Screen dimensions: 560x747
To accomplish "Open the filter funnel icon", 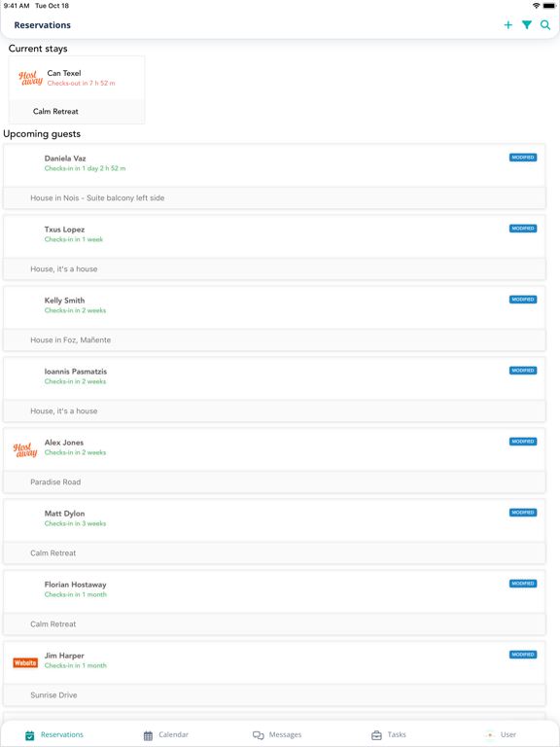I will tap(527, 25).
